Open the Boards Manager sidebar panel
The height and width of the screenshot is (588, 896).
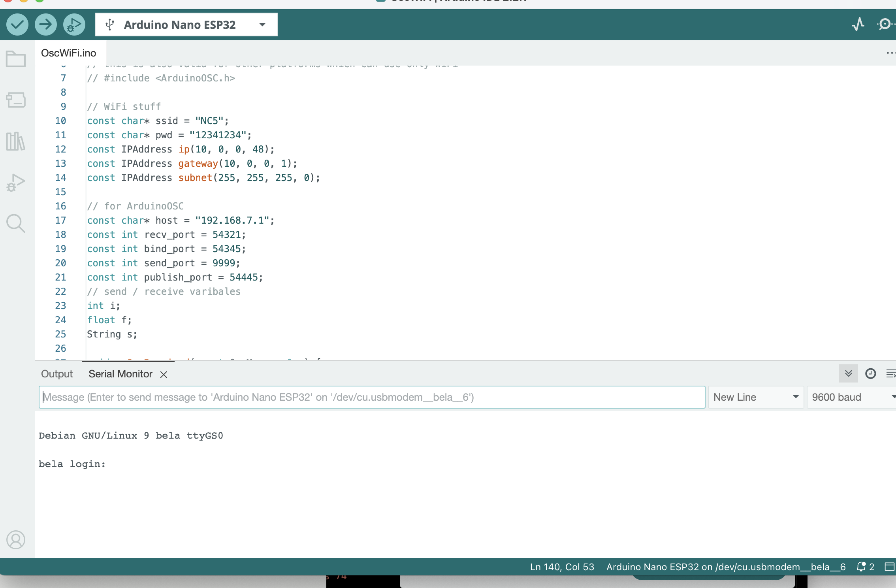pyautogui.click(x=16, y=100)
